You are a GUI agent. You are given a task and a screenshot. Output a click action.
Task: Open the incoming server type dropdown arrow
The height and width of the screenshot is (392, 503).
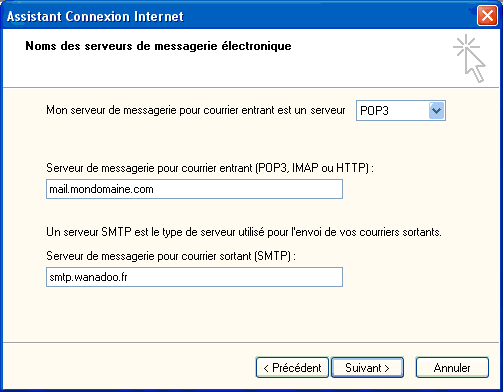436,110
